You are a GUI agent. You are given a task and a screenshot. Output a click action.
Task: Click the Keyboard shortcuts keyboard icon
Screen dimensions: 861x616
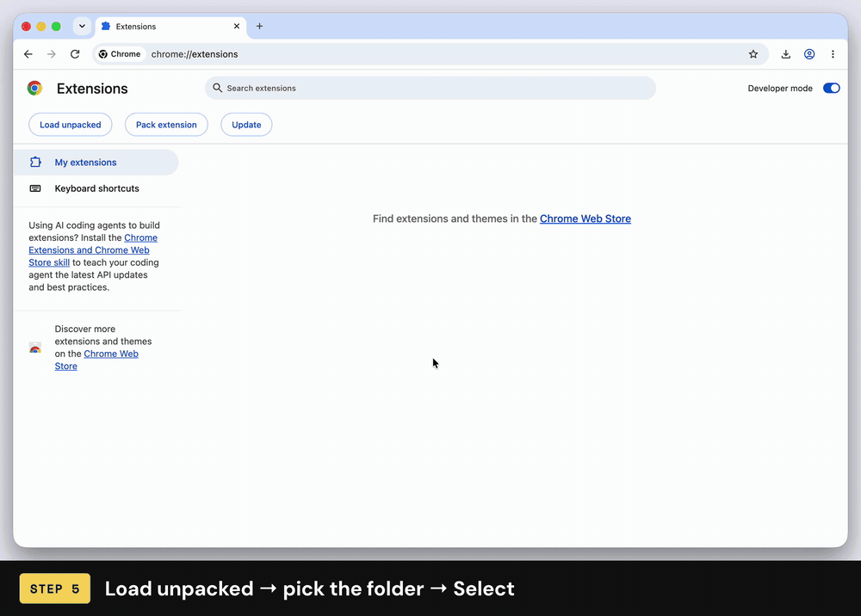point(35,188)
